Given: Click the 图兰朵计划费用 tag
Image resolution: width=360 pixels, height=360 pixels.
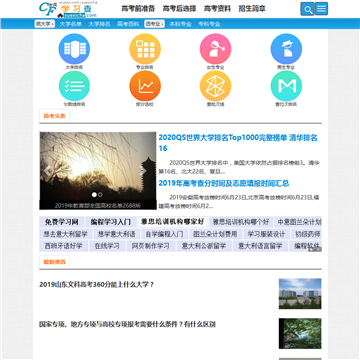Looking at the screenshot, I should pyautogui.click(x=216, y=234).
